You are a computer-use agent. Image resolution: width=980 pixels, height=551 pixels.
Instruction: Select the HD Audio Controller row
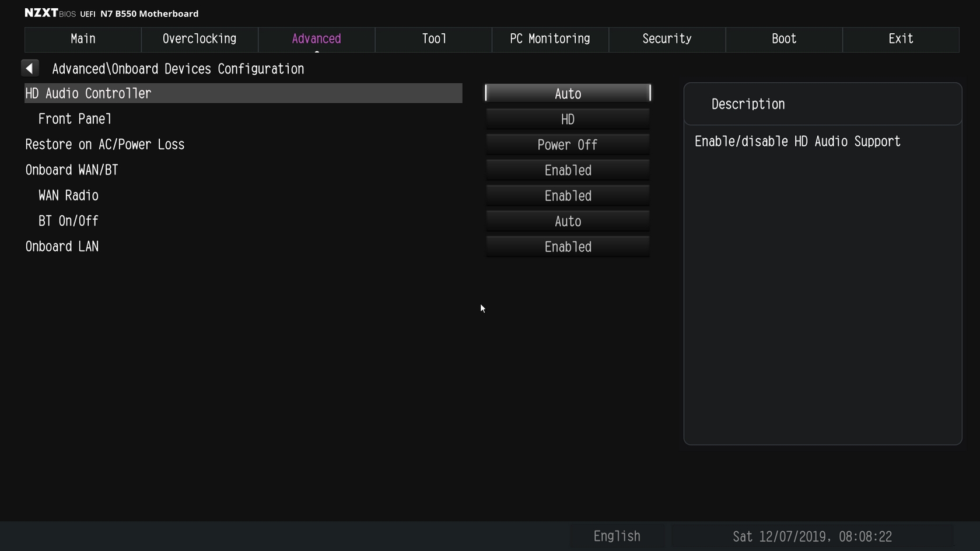click(x=243, y=93)
